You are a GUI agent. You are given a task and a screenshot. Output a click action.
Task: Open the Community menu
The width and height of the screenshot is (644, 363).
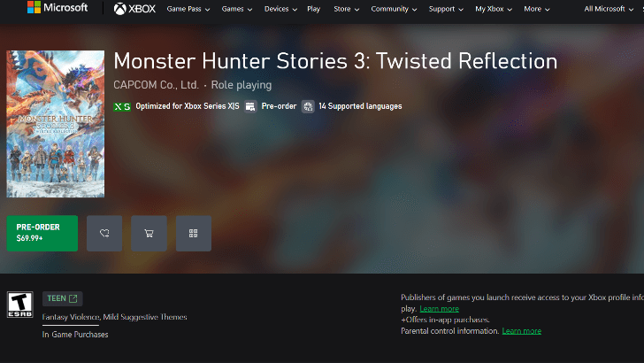coord(394,9)
